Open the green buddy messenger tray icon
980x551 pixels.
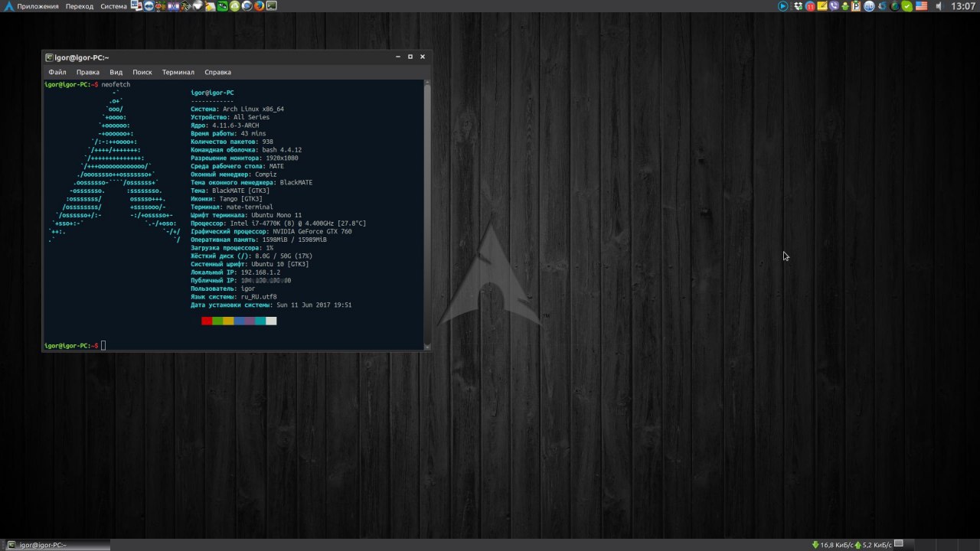click(x=845, y=6)
